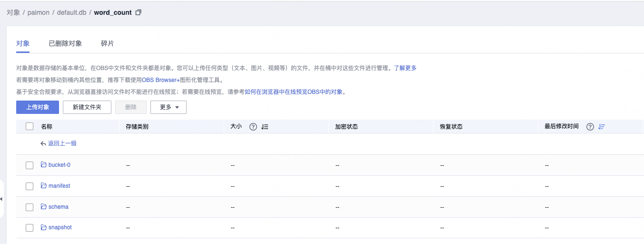Image resolution: width=644 pixels, height=244 pixels.
Task: Check the snapshot row checkbox
Action: coord(30,228)
